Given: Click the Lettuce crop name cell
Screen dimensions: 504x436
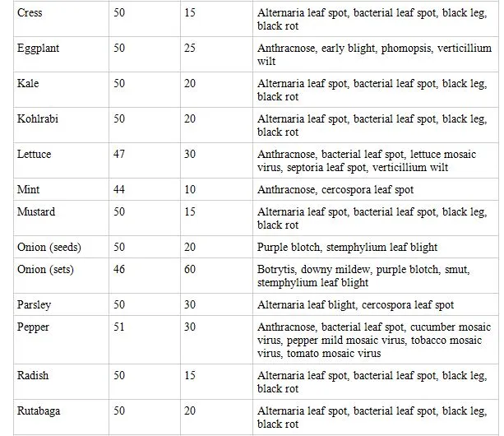Looking at the screenshot, I should [x=34, y=155].
